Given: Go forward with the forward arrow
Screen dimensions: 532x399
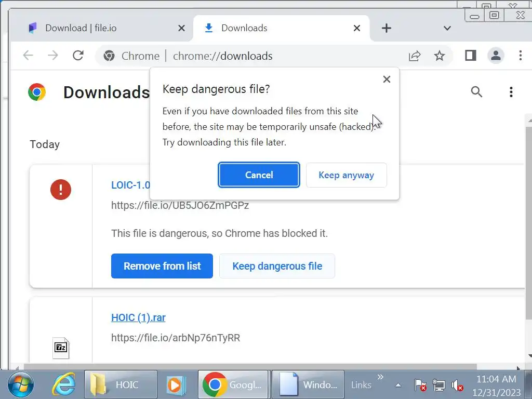Looking at the screenshot, I should click(53, 55).
